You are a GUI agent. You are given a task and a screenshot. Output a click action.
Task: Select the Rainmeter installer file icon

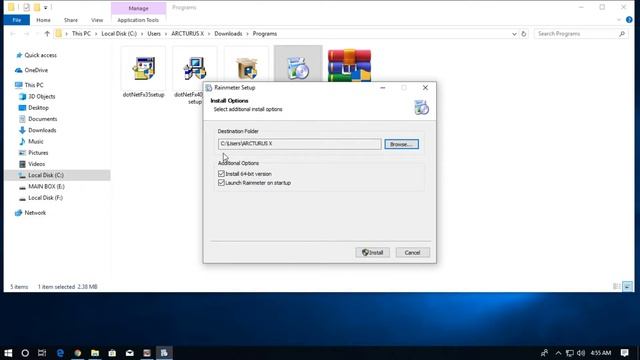tap(298, 67)
